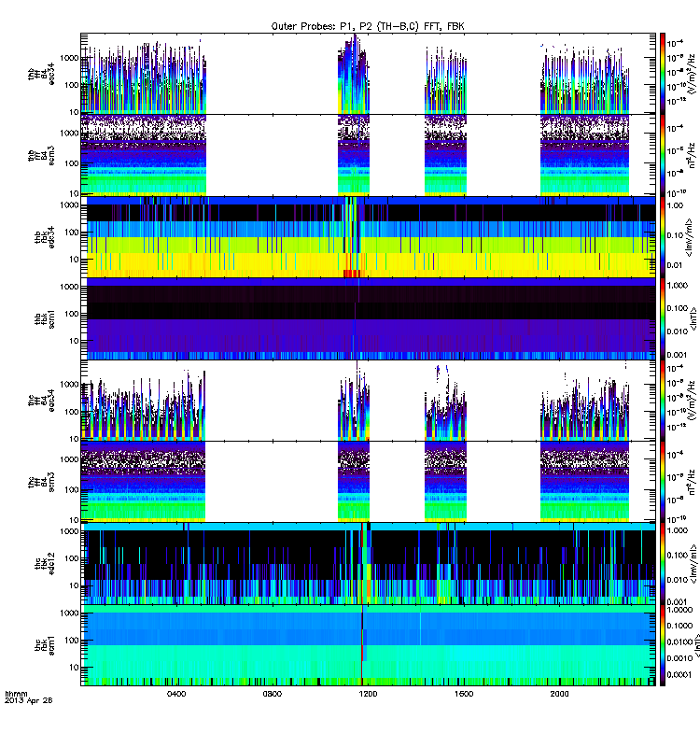Click the color bar of thb eac34 panel

point(663,74)
